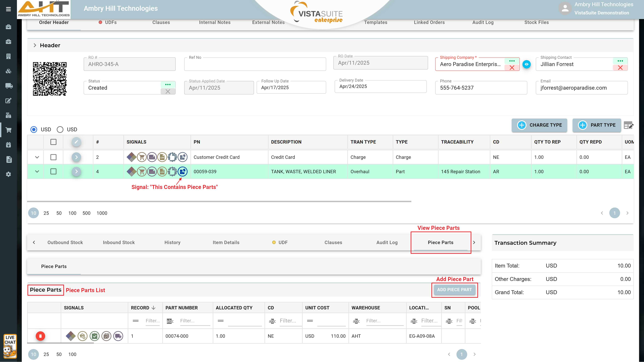Click the Ref No input field

(255, 65)
